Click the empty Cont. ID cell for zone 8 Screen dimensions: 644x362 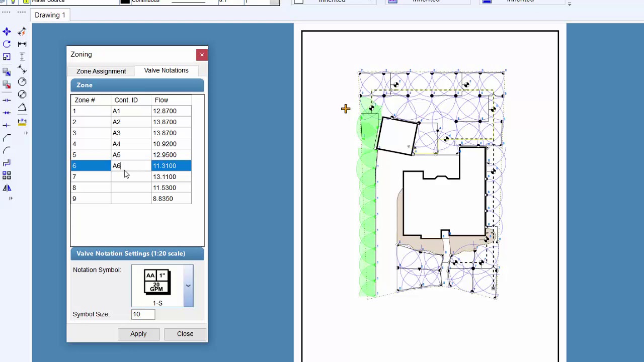pos(131,188)
